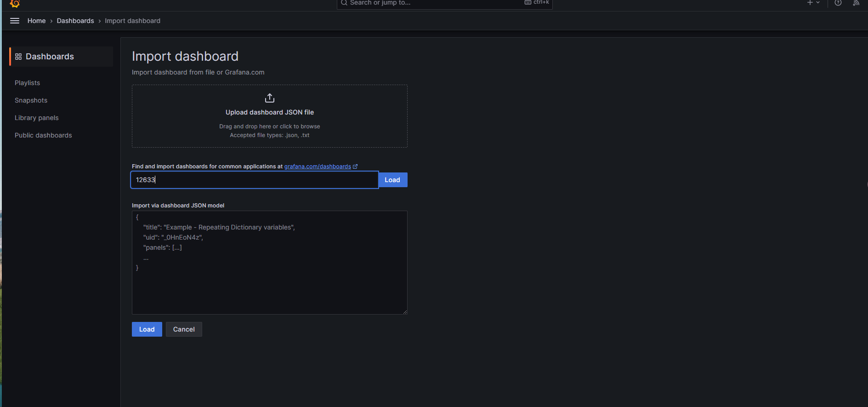This screenshot has width=868, height=407.
Task: Open Public dashboards in the sidebar
Action: [43, 135]
